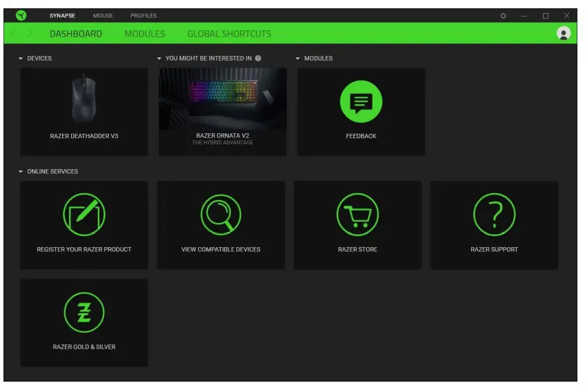The image size is (585, 392).
Task: Click Razer DeathAdder V3 label
Action: click(x=84, y=136)
